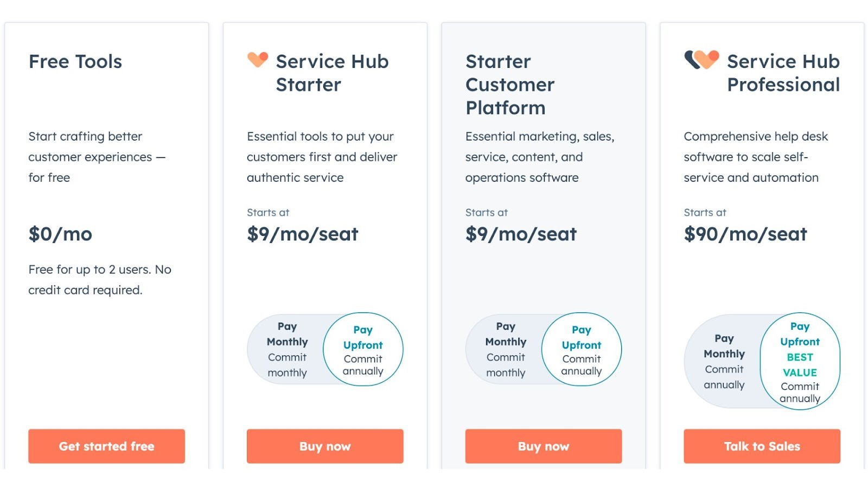Viewport: 868px width, 488px height.
Task: Select Pay Upfront for Service Hub Starter
Action: pos(363,350)
